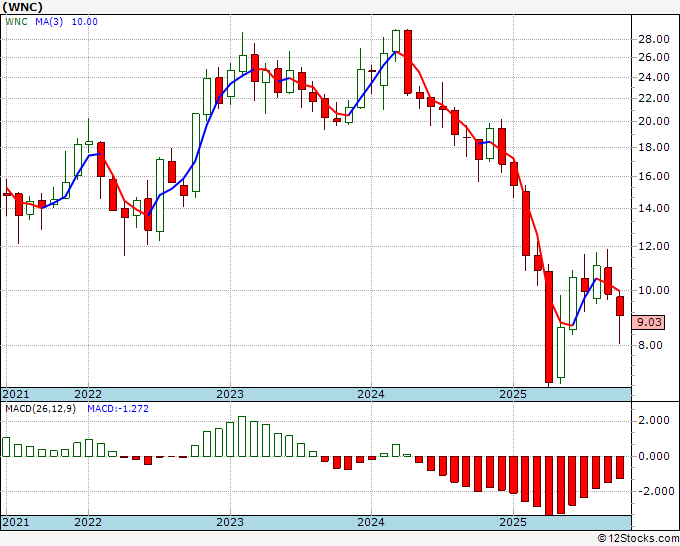Select 2024 on price chart timeline
The image size is (680, 546).
[371, 394]
